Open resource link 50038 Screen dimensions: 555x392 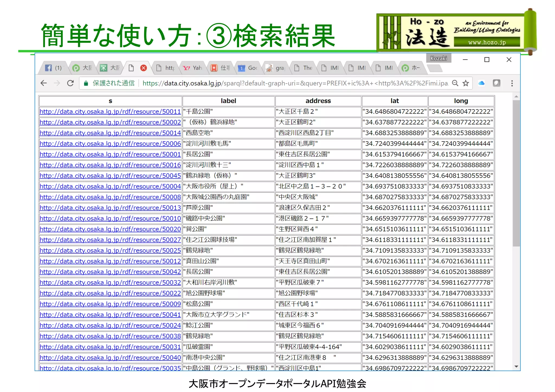pyautogui.click(x=110, y=336)
